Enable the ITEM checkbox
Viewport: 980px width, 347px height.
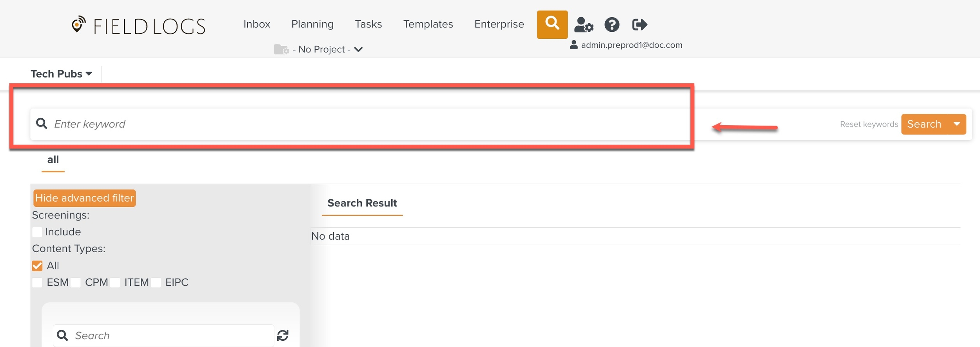click(x=115, y=282)
